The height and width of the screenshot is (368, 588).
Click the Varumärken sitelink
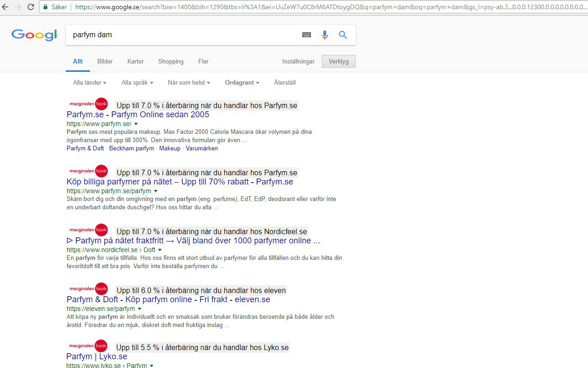202,149
